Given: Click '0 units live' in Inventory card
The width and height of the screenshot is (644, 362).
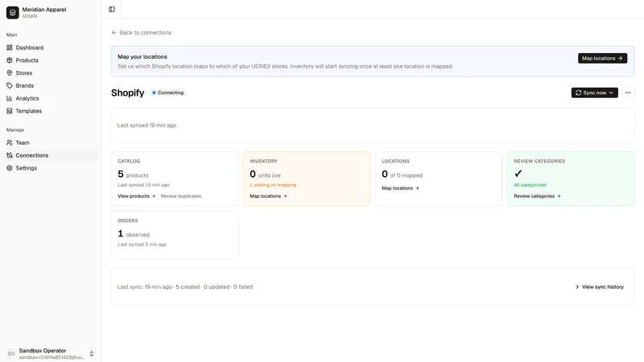Looking at the screenshot, I should coord(266,175).
